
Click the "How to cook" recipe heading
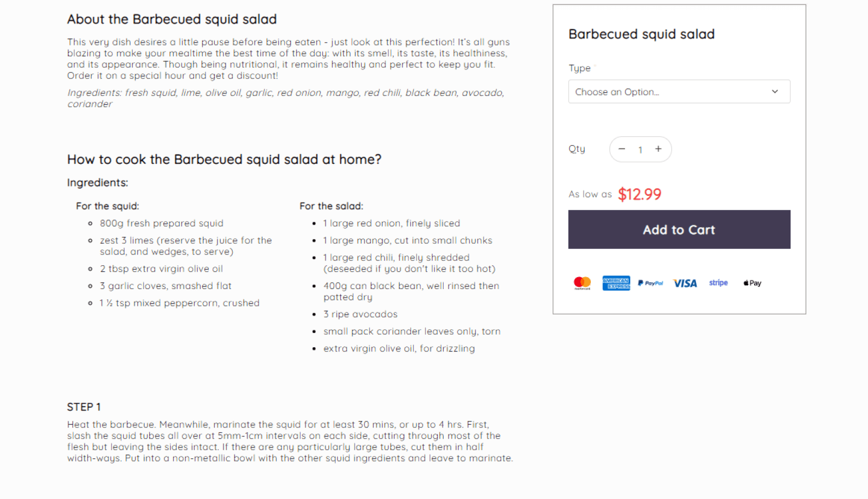pos(224,159)
